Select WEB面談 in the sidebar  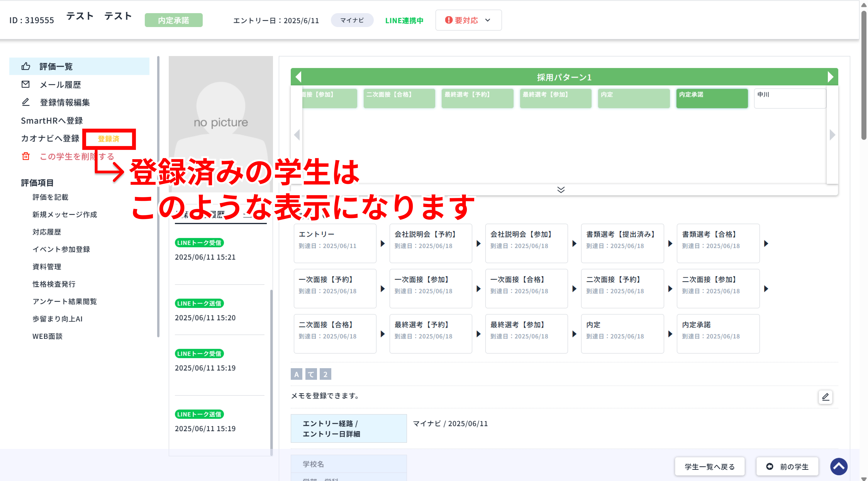tap(47, 336)
